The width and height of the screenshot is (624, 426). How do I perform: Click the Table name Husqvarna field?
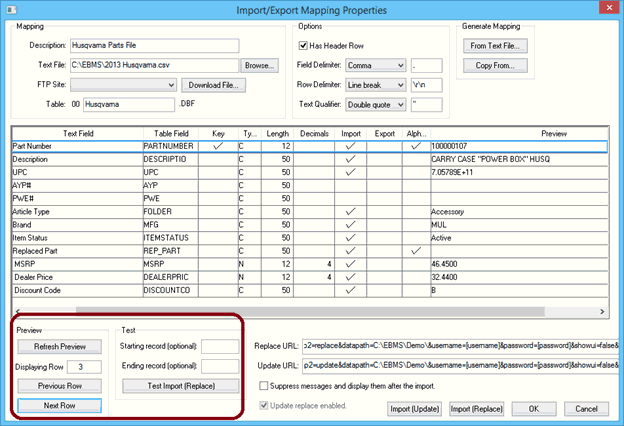tap(129, 104)
